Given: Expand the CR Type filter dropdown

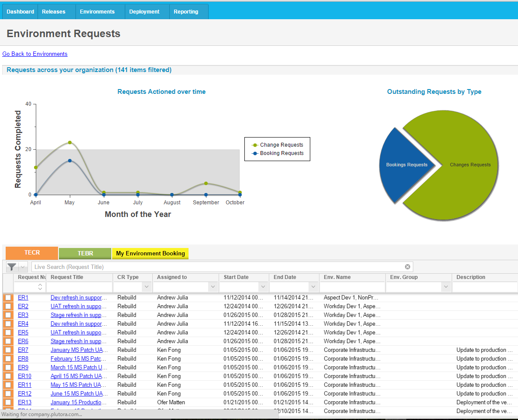Looking at the screenshot, I should [x=147, y=286].
